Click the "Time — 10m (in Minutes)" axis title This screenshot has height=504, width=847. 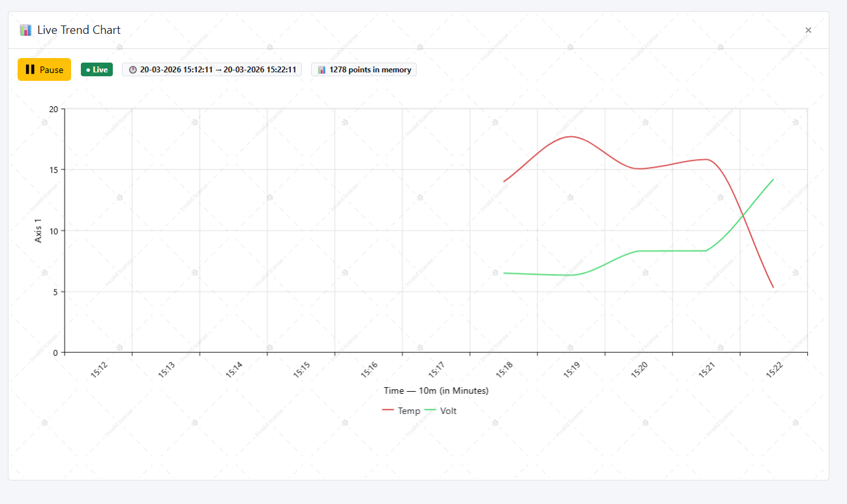436,391
